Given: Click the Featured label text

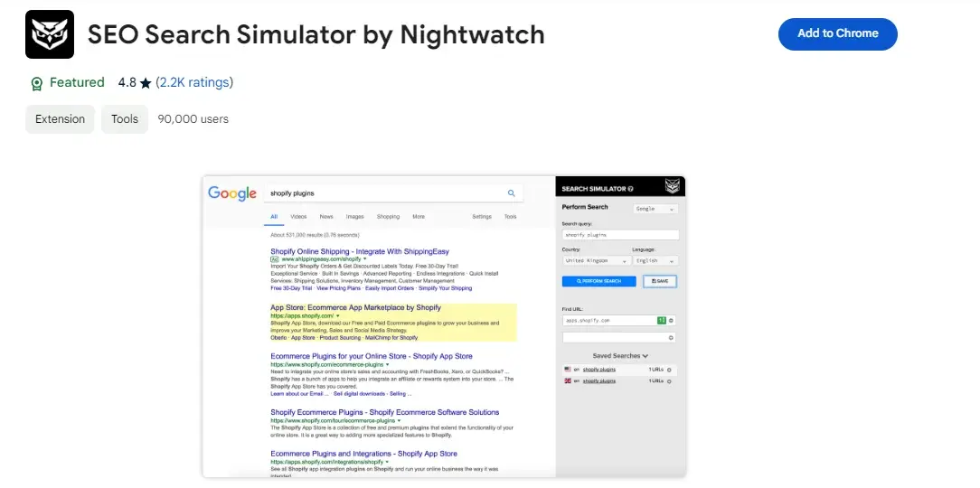Looking at the screenshot, I should click(77, 82).
